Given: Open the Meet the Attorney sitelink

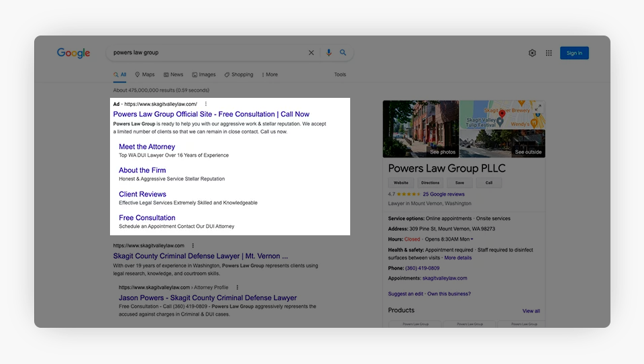Looking at the screenshot, I should tap(147, 147).
